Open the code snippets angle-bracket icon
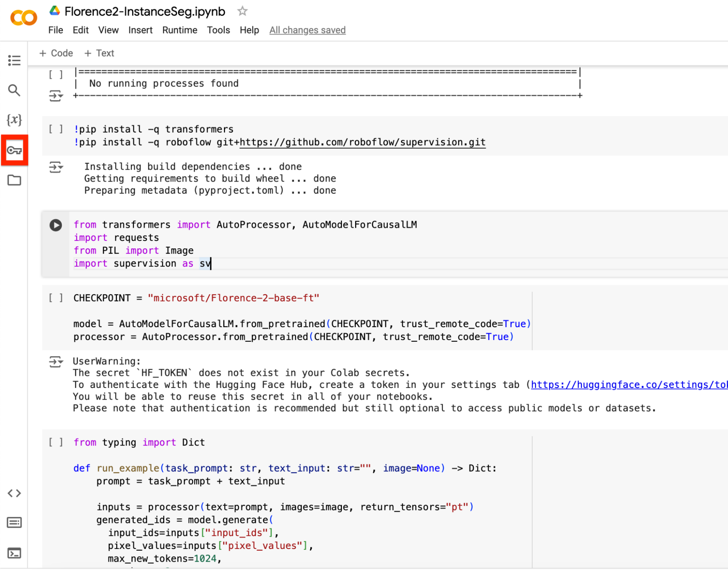Viewport: 728px width, 570px height. [x=14, y=493]
